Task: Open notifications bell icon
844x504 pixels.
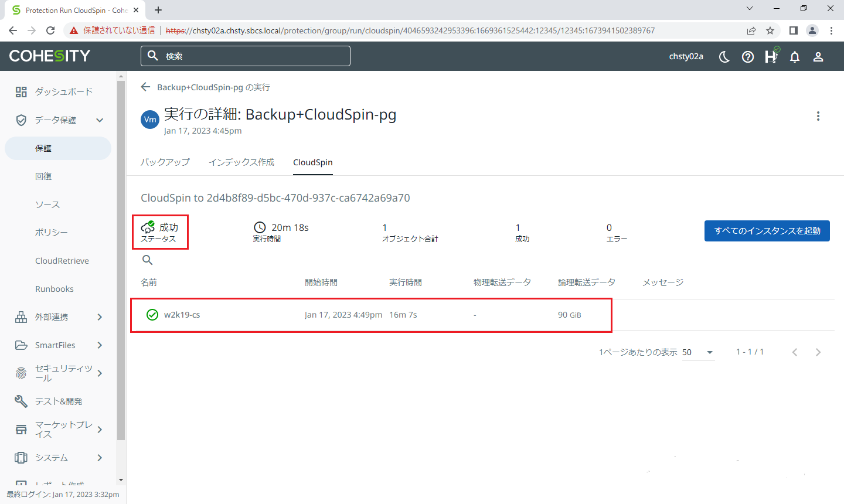Action: (795, 56)
